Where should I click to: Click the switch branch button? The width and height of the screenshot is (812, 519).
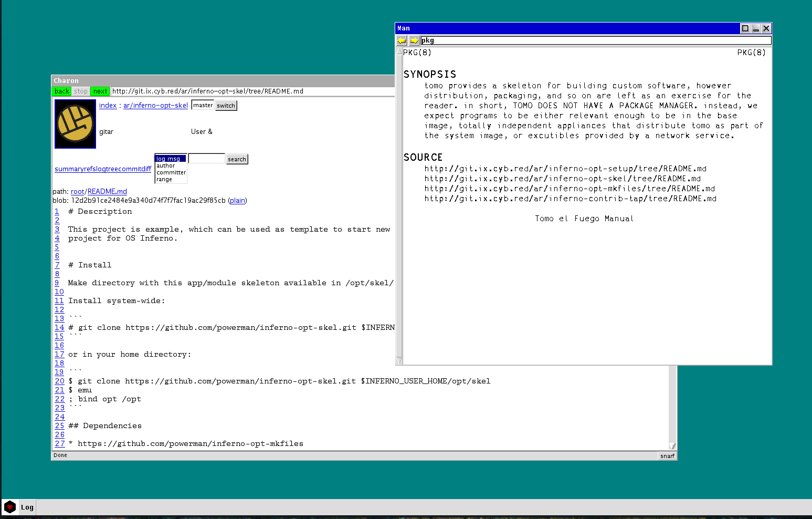coord(226,106)
